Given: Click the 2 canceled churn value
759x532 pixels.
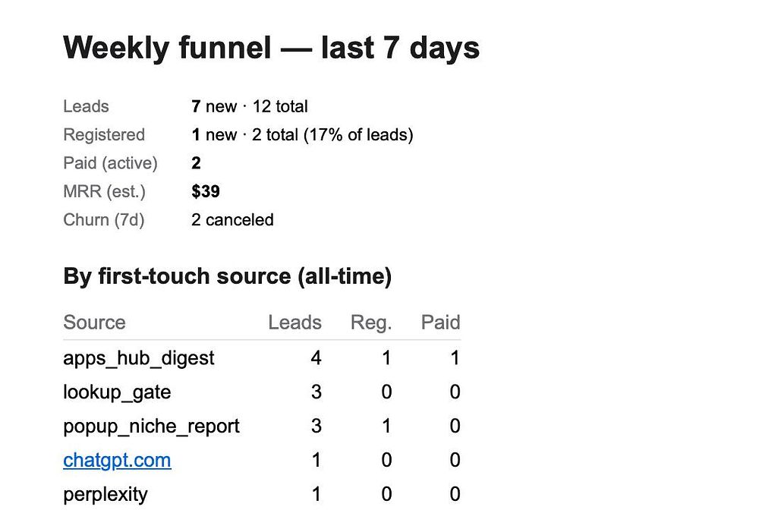Looking at the screenshot, I should point(232,220).
